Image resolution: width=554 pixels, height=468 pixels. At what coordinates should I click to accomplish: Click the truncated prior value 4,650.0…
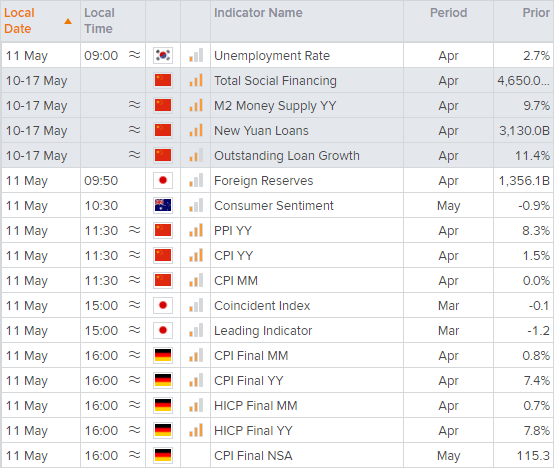(x=524, y=81)
